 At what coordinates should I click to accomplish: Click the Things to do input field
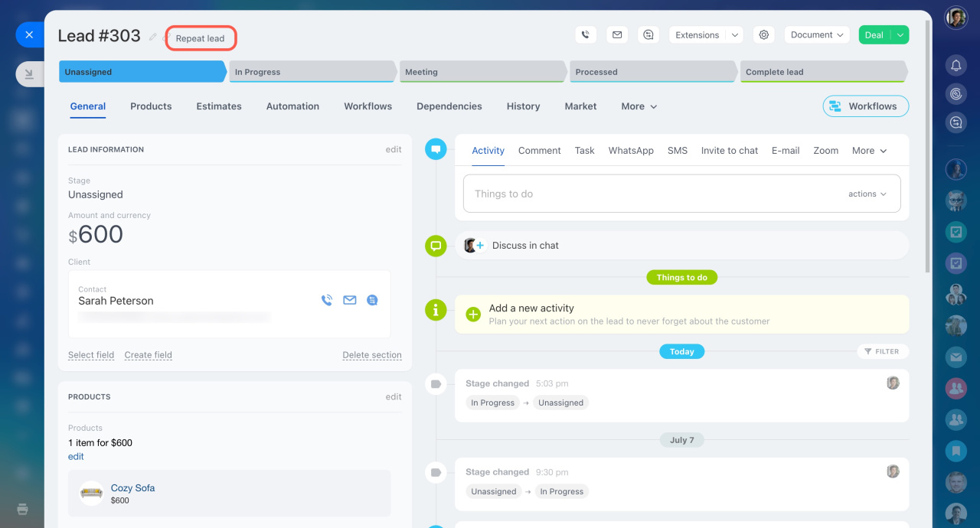pos(651,194)
